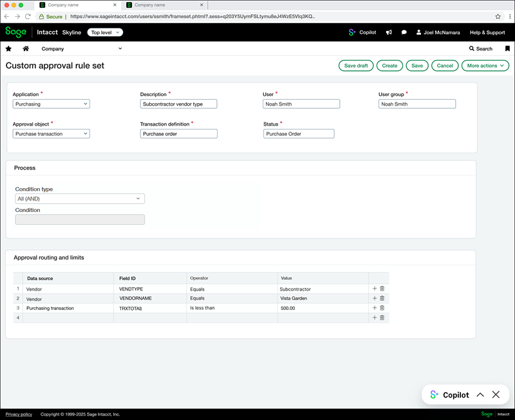Open the Top level entity selector

pyautogui.click(x=105, y=32)
